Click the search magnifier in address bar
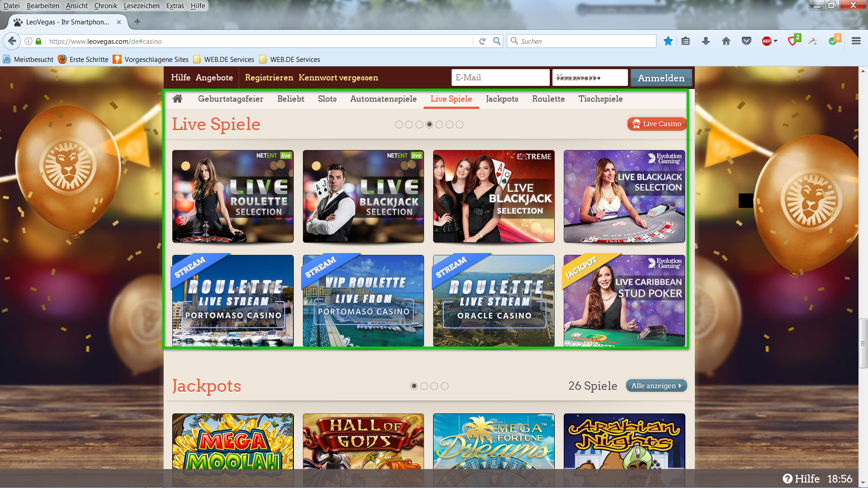This screenshot has width=868, height=488. pyautogui.click(x=497, y=41)
